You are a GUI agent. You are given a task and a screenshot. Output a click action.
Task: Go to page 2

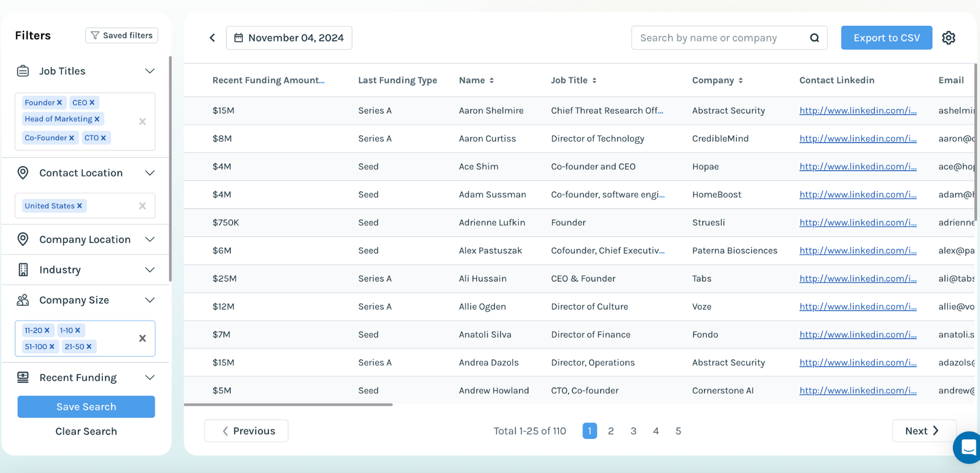(x=611, y=431)
